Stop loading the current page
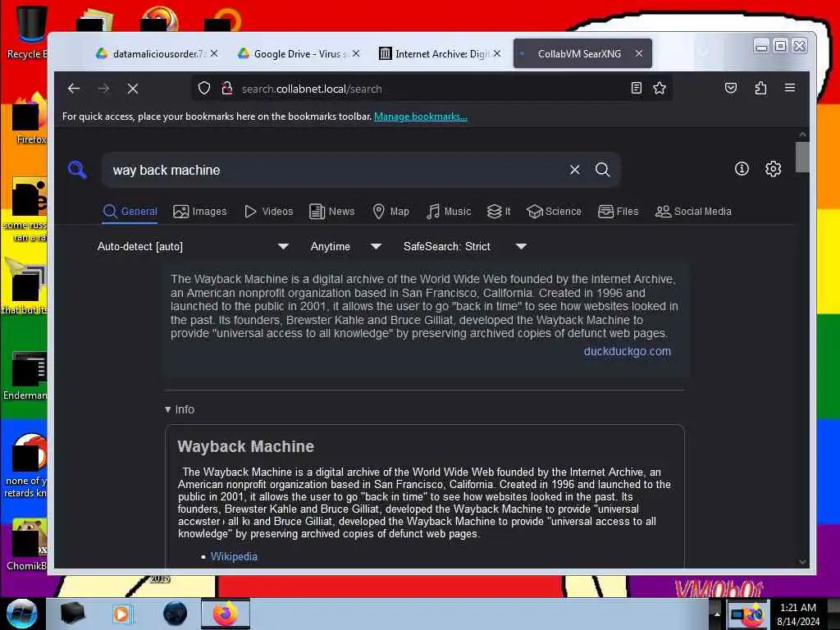 pyautogui.click(x=133, y=89)
